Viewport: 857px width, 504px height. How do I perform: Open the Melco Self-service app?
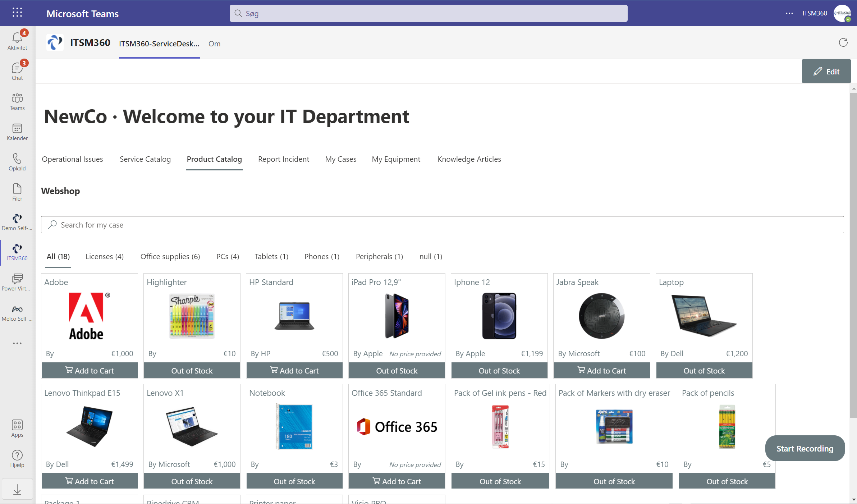pyautogui.click(x=17, y=313)
